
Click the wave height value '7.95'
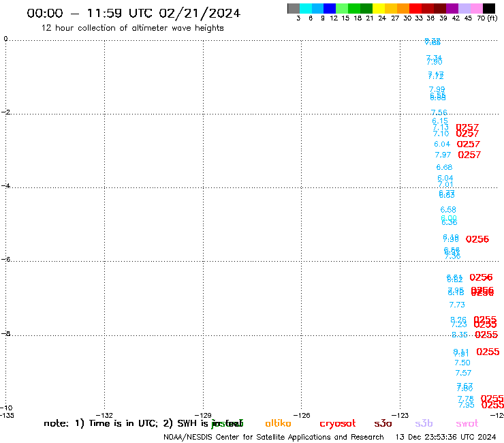pos(467,405)
